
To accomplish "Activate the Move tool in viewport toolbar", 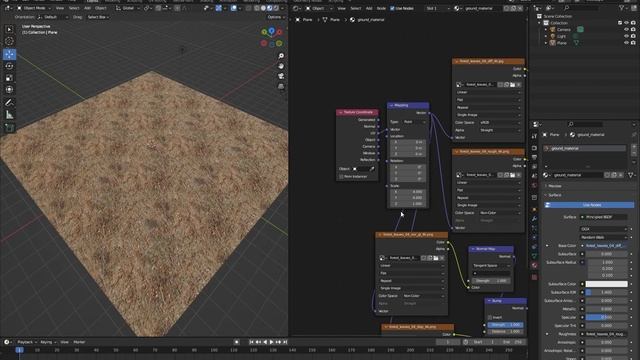I will 9,54.
